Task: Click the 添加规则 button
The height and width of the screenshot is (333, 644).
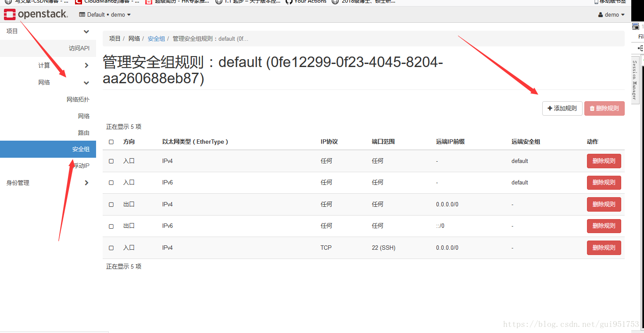Action: tap(562, 108)
